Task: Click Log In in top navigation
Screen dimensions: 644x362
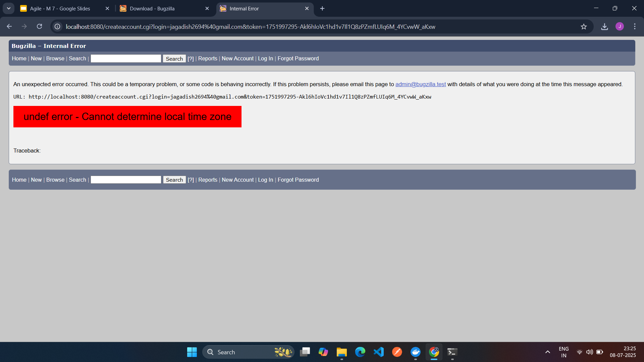Action: pos(265,58)
